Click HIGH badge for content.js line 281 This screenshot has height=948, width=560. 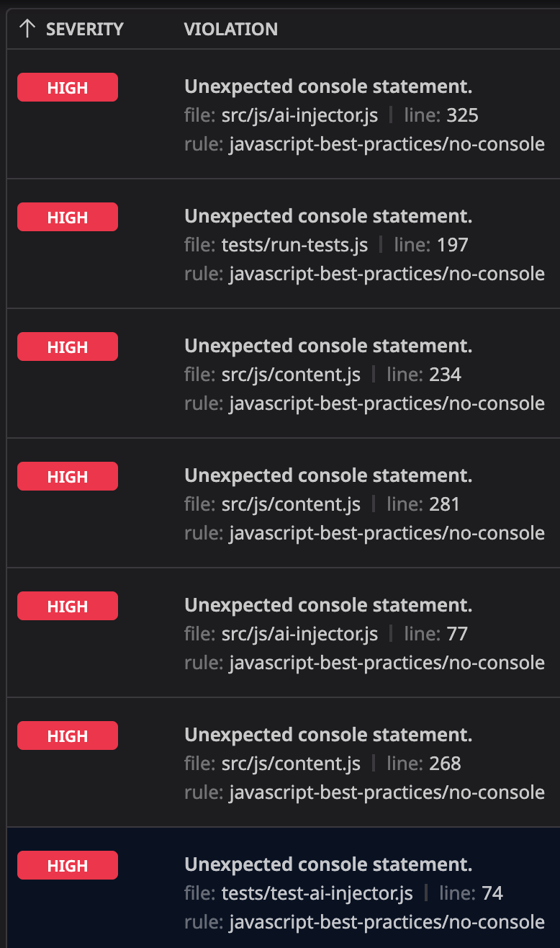(x=68, y=476)
